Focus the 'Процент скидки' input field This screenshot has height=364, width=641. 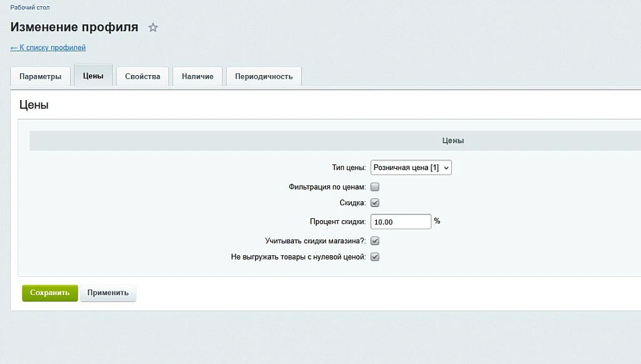[x=401, y=221]
